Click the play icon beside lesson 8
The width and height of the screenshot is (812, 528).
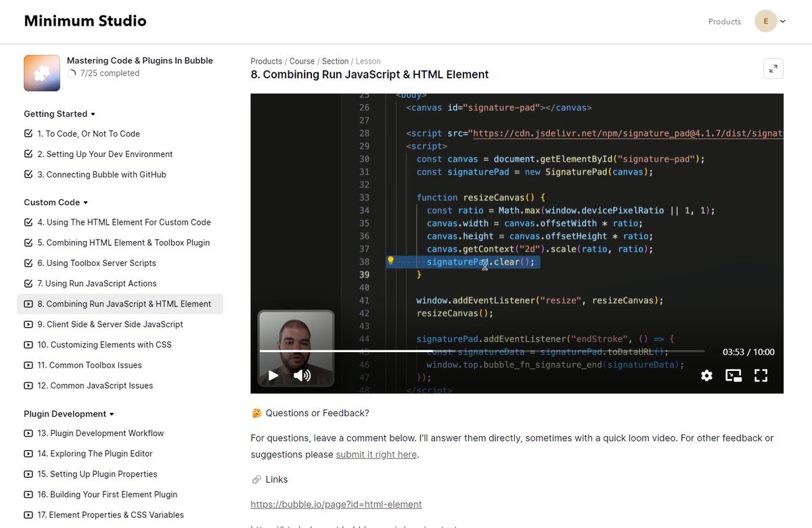point(28,304)
